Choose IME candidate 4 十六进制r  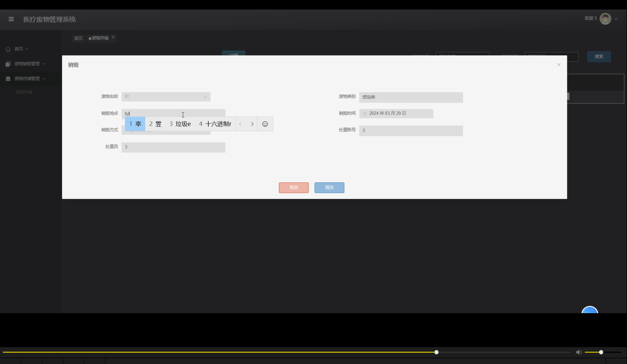click(x=215, y=124)
